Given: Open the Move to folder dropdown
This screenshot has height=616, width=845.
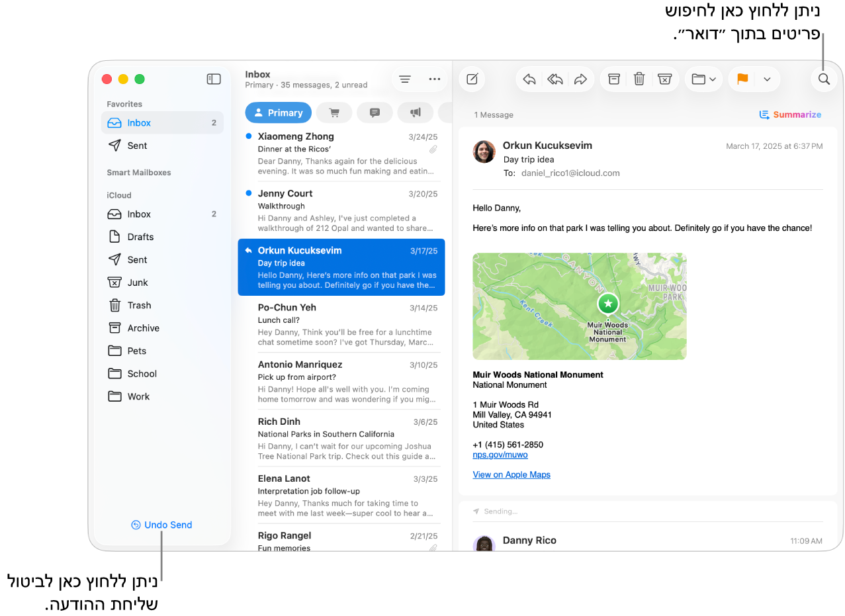Looking at the screenshot, I should [703, 79].
